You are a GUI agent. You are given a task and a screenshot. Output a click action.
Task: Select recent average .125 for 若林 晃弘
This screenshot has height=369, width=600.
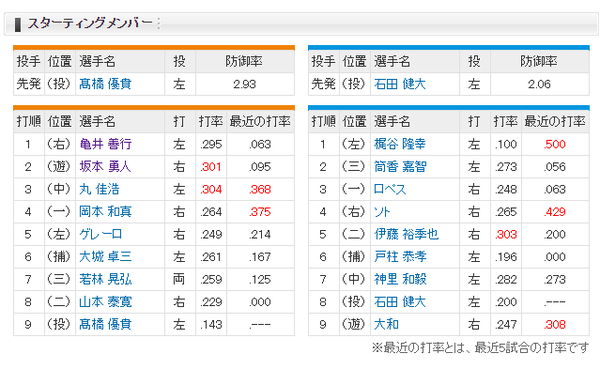click(x=260, y=280)
